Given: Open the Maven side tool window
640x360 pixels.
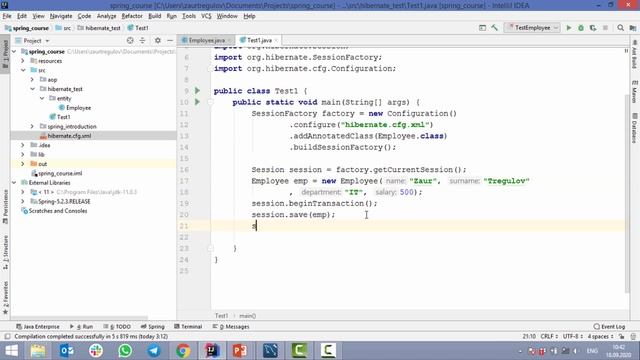Looking at the screenshot, I should [x=634, y=92].
